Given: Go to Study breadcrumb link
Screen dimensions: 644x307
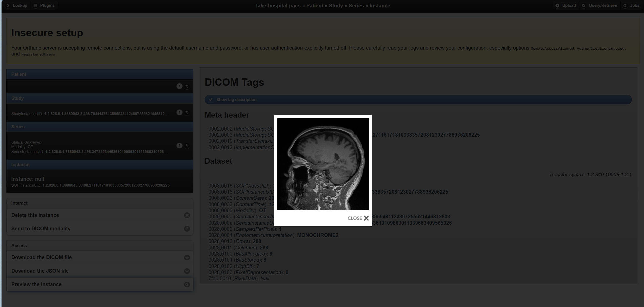Looking at the screenshot, I should (336, 6).
